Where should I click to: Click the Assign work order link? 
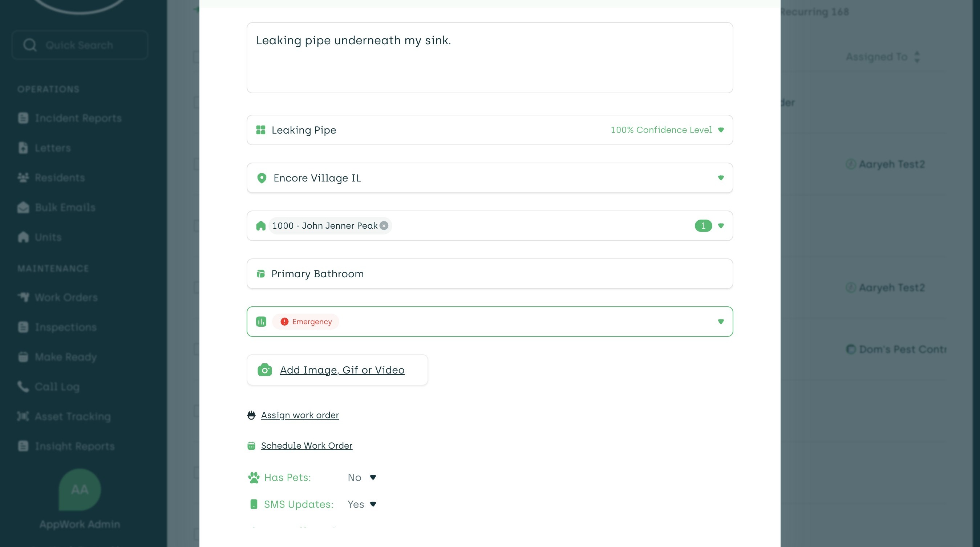[x=300, y=415]
